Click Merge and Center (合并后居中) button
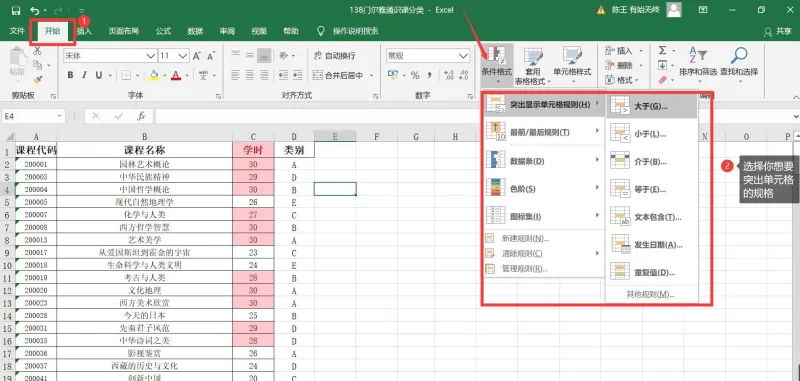The width and height of the screenshot is (800, 381). (x=339, y=75)
